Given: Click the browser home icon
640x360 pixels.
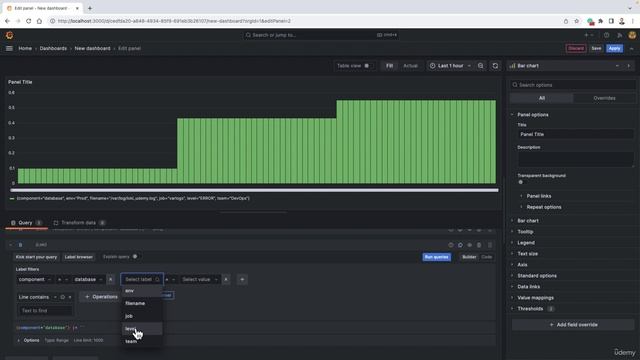Looking at the screenshot, I should click(x=39, y=21).
